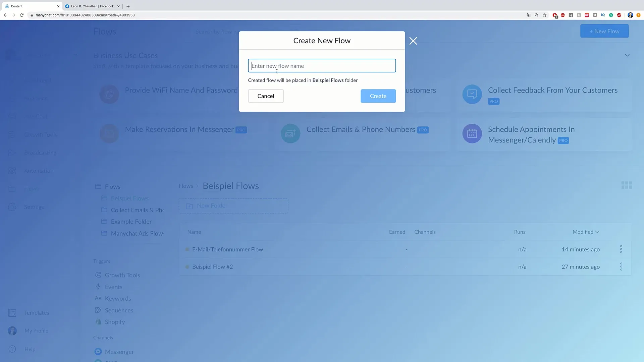The width and height of the screenshot is (644, 362).
Task: Go back in browser
Action: (x=5, y=15)
